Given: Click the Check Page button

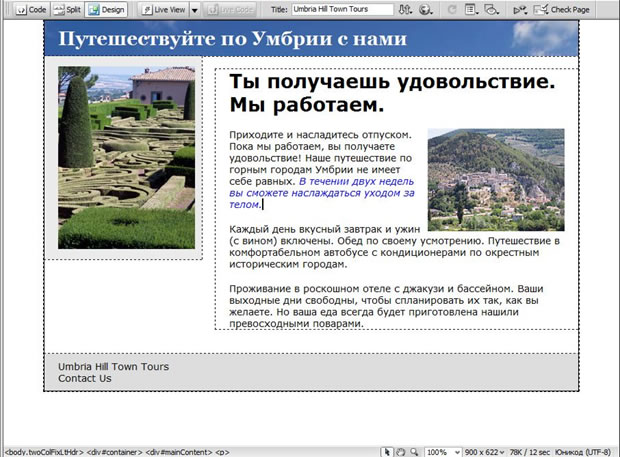Looking at the screenshot, I should pyautogui.click(x=561, y=9).
